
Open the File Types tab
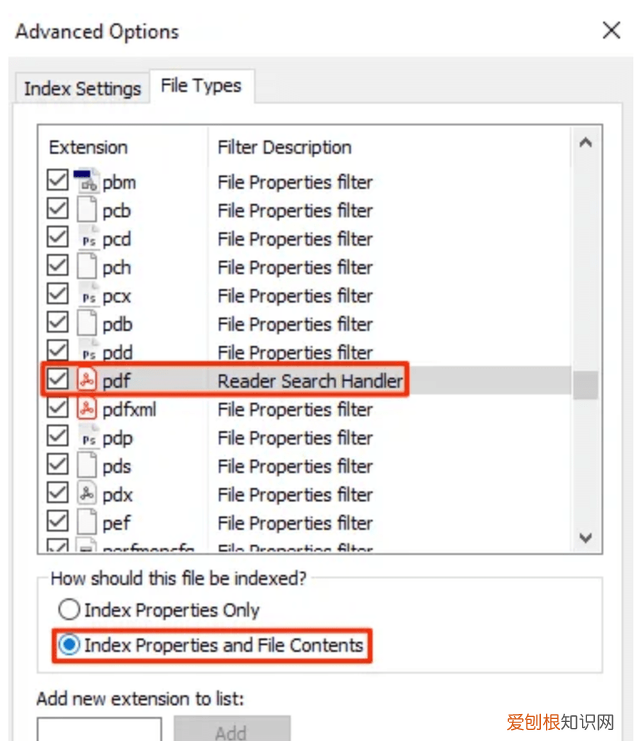(201, 86)
